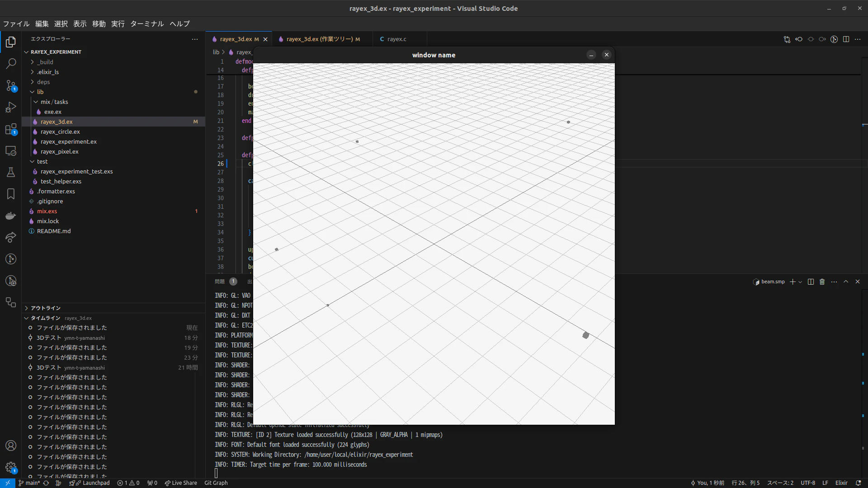Open the Docker whale icon

pos(11,216)
